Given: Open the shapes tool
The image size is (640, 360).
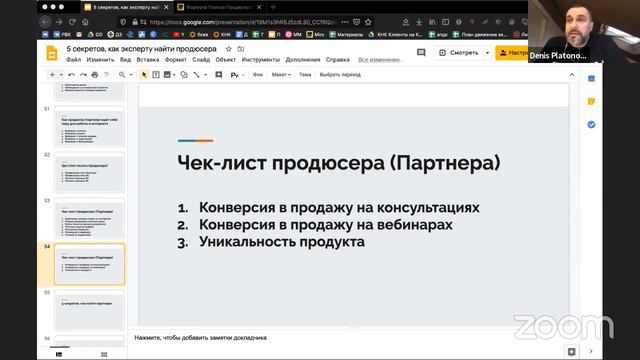Looking at the screenshot, I should coord(184,75).
